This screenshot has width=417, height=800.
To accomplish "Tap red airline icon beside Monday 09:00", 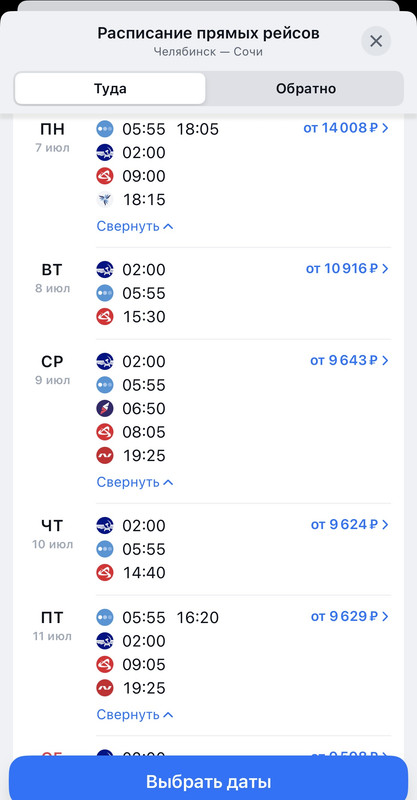I will click(x=105, y=176).
